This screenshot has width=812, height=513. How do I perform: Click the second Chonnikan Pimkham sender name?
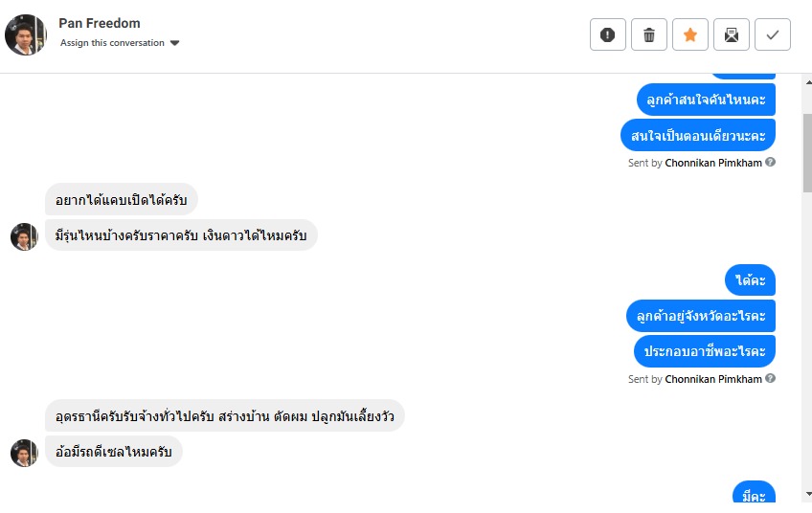tap(713, 379)
